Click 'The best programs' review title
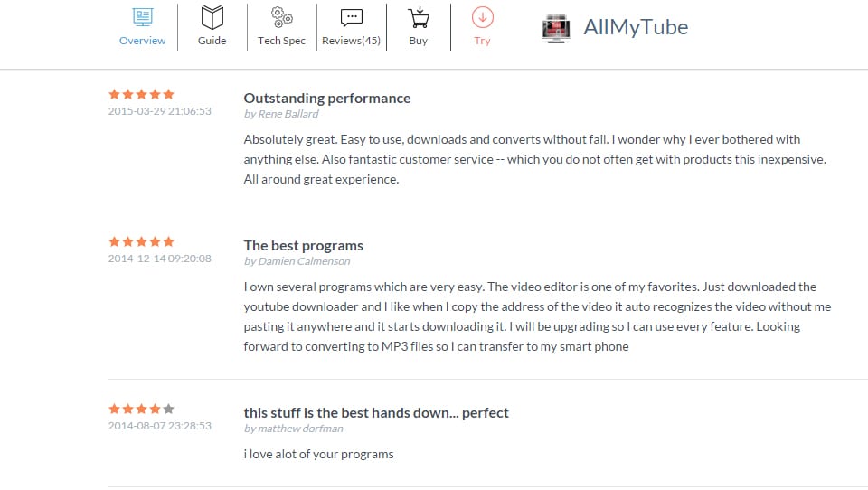This screenshot has width=868, height=490. pyautogui.click(x=303, y=245)
